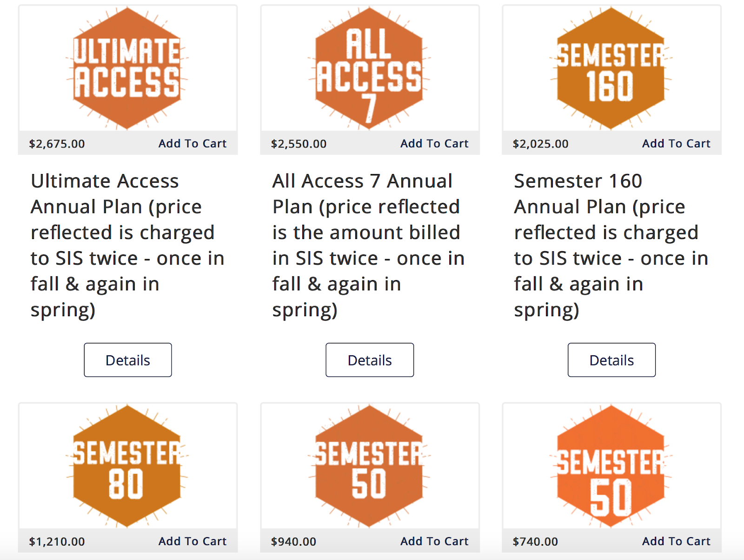Add the $2,675.00 Ultimate Access plan to cart
The width and height of the screenshot is (744, 560).
(x=193, y=144)
